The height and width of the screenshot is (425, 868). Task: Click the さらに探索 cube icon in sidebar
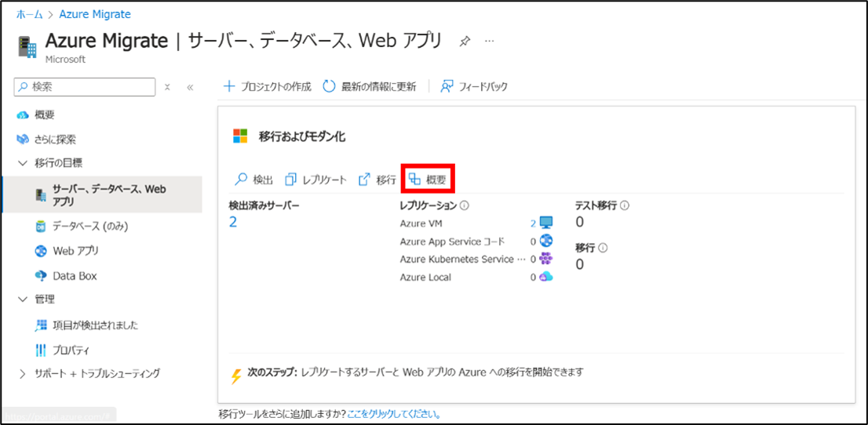23,139
